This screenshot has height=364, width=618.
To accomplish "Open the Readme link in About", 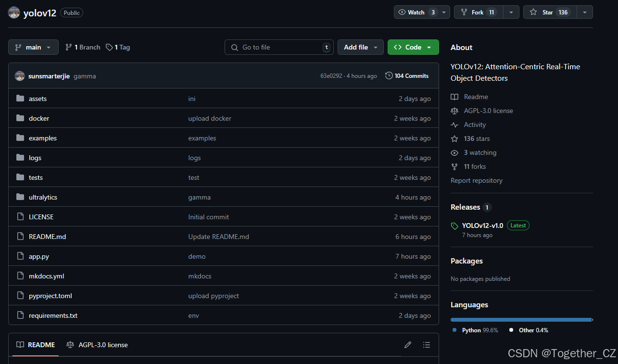I will tap(476, 97).
